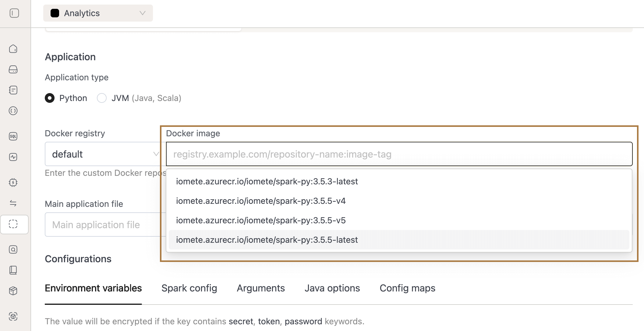Select the compute chip icon in sidebar
The image size is (644, 331).
(x=13, y=183)
